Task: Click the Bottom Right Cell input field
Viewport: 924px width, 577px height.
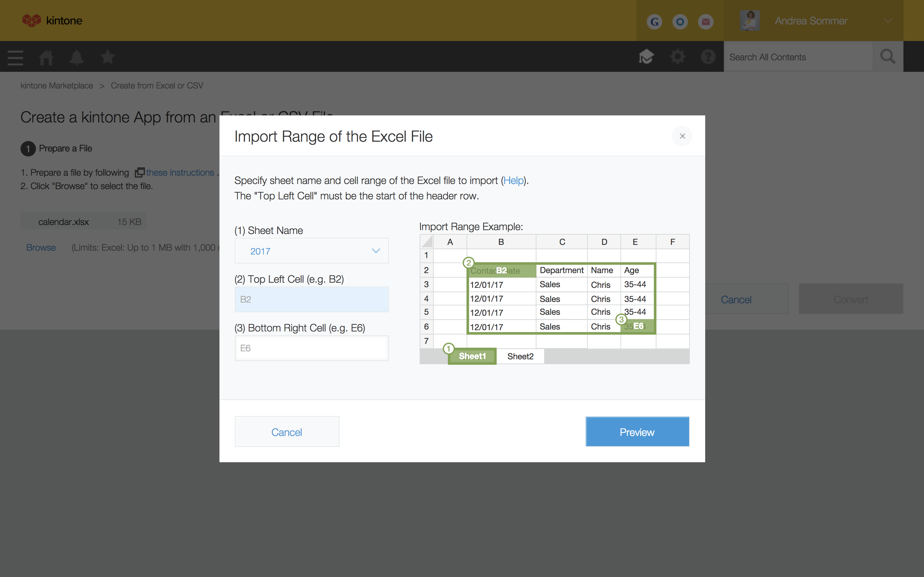Action: coord(312,348)
